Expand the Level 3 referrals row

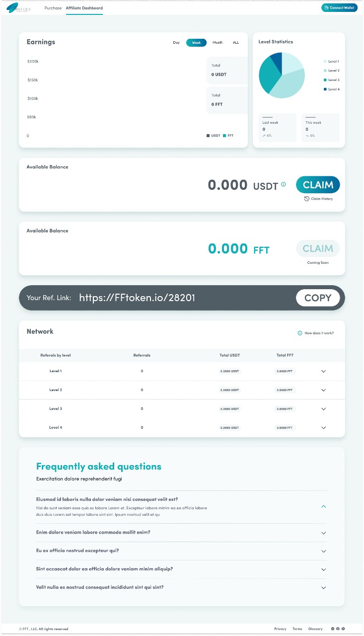324,409
